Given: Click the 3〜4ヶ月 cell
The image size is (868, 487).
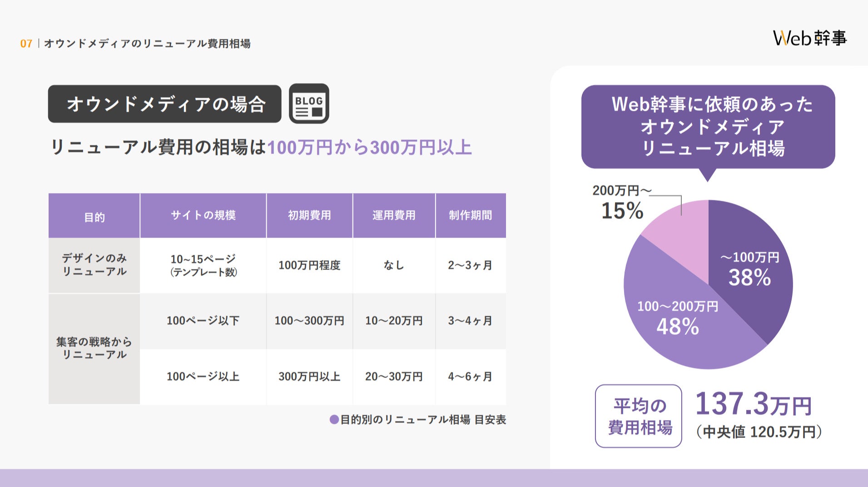Looking at the screenshot, I should point(471,321).
